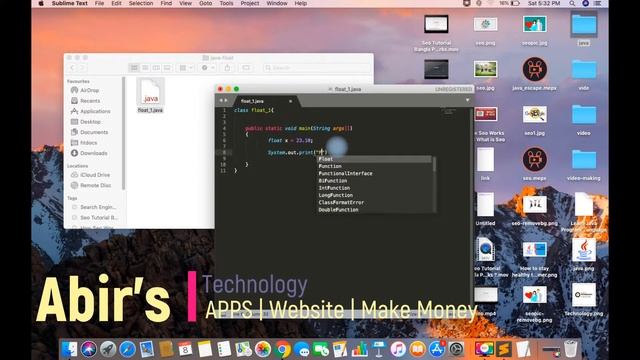This screenshot has width=640, height=360.
Task: Open Photos from the Dock
Action: (263, 349)
